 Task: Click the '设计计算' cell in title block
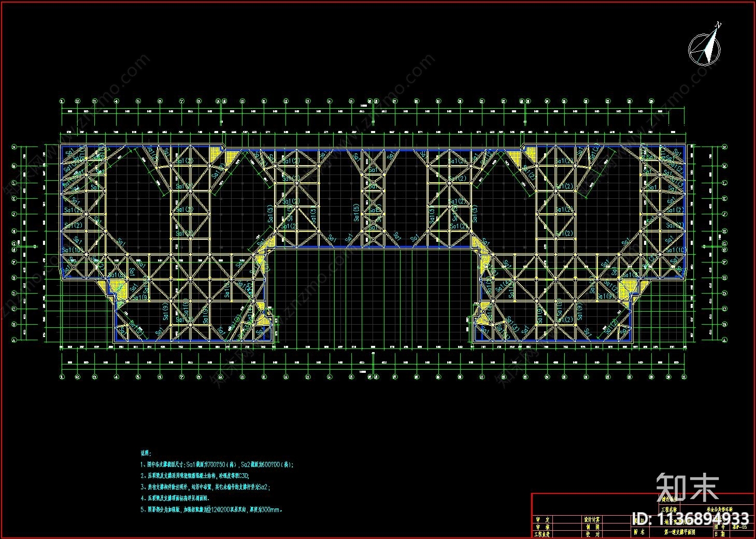point(592,520)
